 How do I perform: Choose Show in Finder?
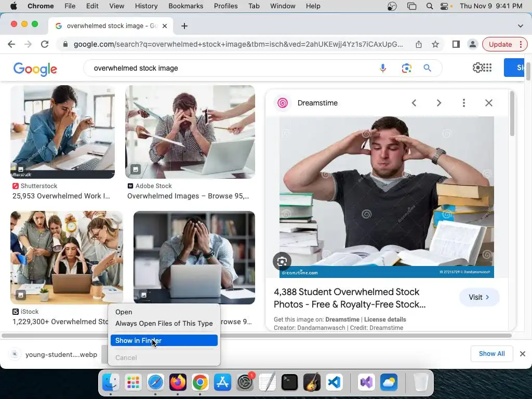[164, 340]
